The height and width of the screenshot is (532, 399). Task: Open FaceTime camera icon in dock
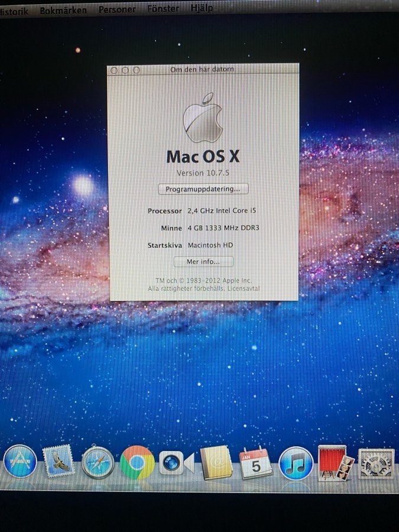pos(176,463)
